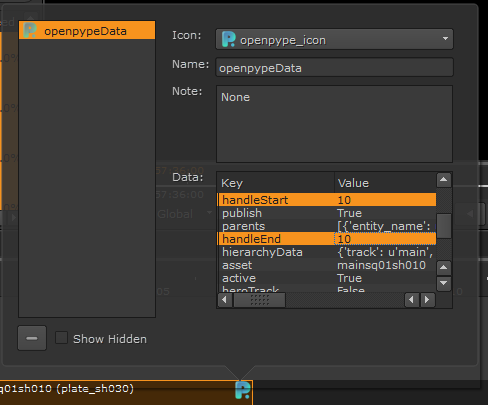Click the lower scroll up arrow in the Data table
The image size is (488, 405).
tap(444, 267)
